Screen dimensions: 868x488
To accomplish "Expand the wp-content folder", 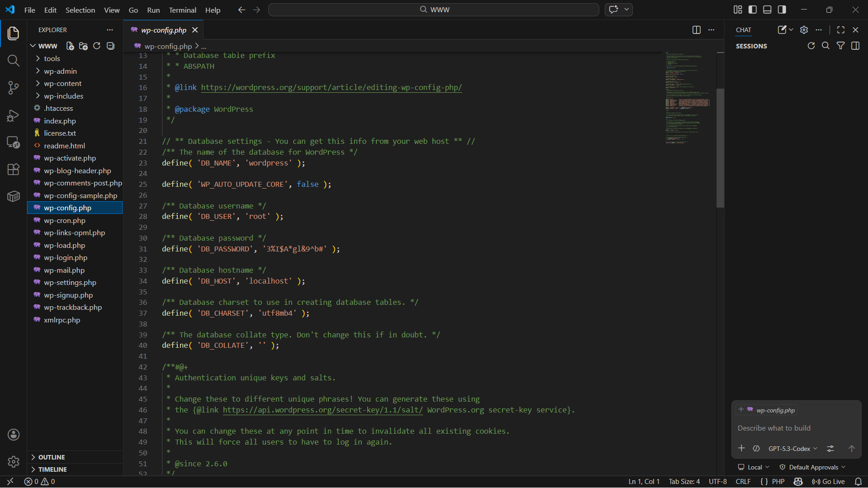I will tap(62, 84).
